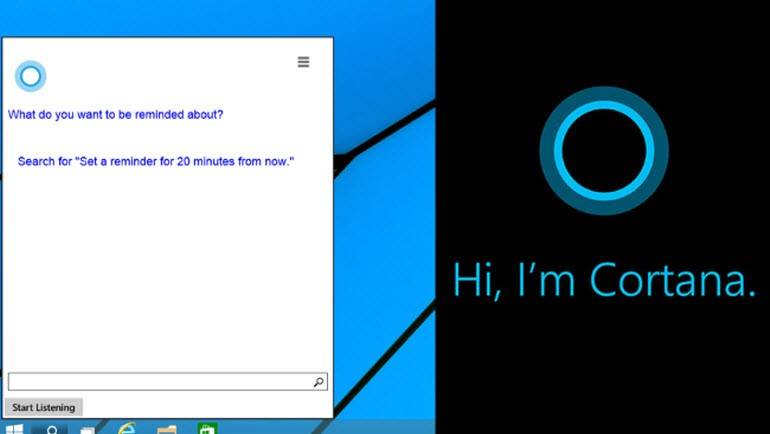Click "Search for Set a reminder" suggestion link

156,161
